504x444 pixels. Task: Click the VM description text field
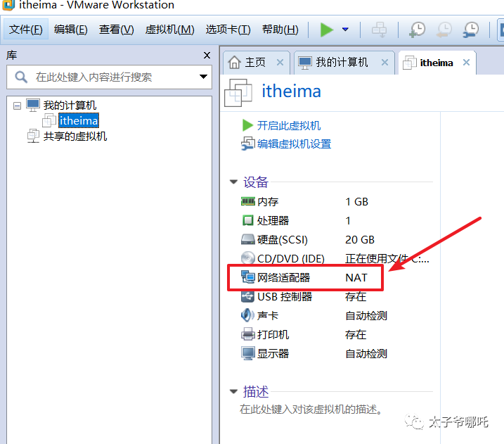tap(311, 410)
